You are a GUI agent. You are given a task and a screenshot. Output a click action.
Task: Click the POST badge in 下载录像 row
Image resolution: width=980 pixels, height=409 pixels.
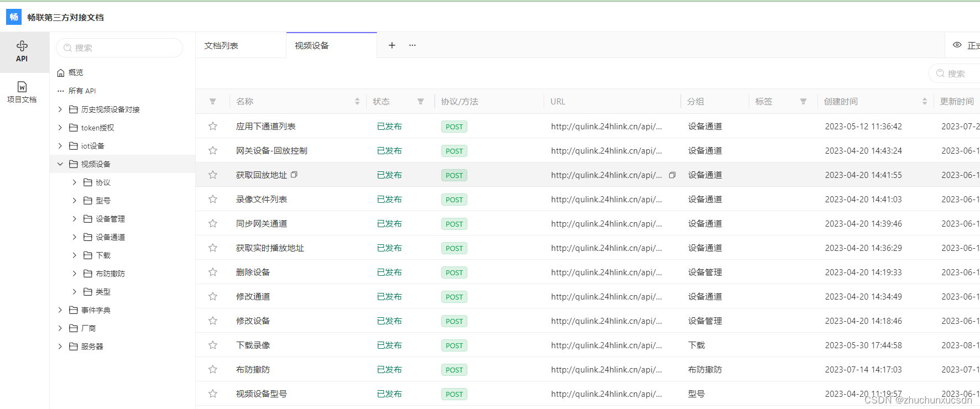click(x=454, y=345)
